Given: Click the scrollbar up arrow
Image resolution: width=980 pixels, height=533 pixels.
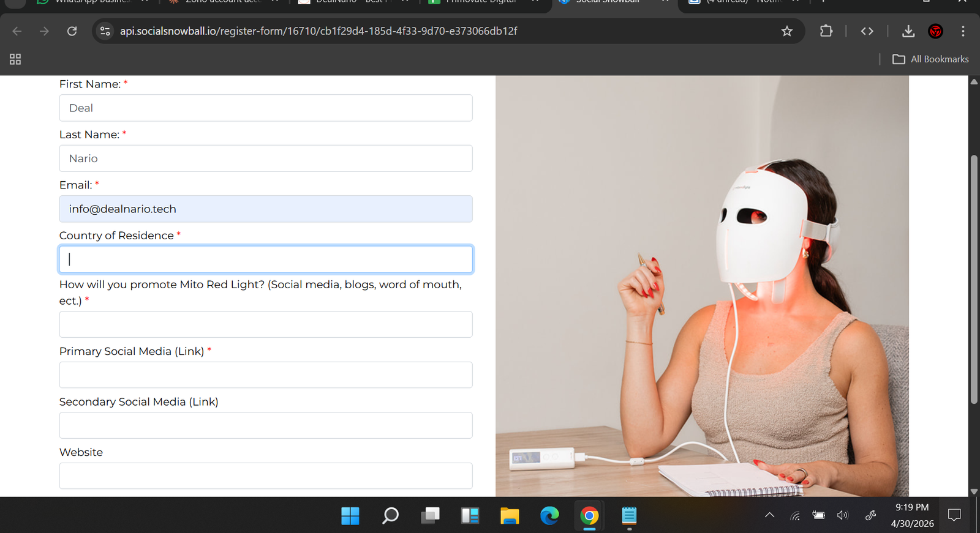Looking at the screenshot, I should coord(974,81).
